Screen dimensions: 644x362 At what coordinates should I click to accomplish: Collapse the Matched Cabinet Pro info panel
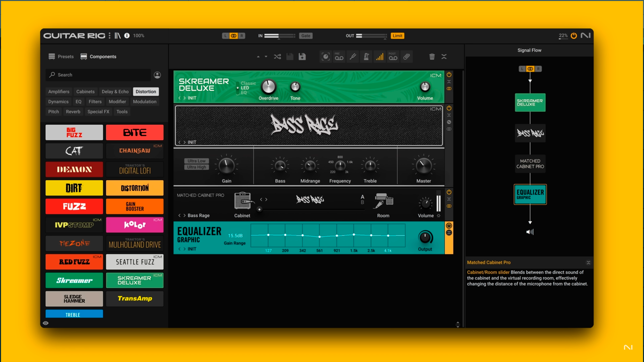click(588, 263)
